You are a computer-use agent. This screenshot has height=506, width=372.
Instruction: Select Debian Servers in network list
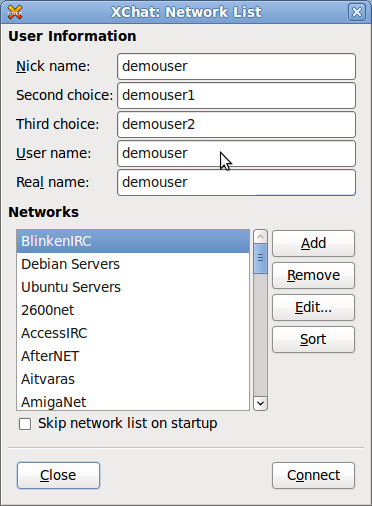[133, 264]
